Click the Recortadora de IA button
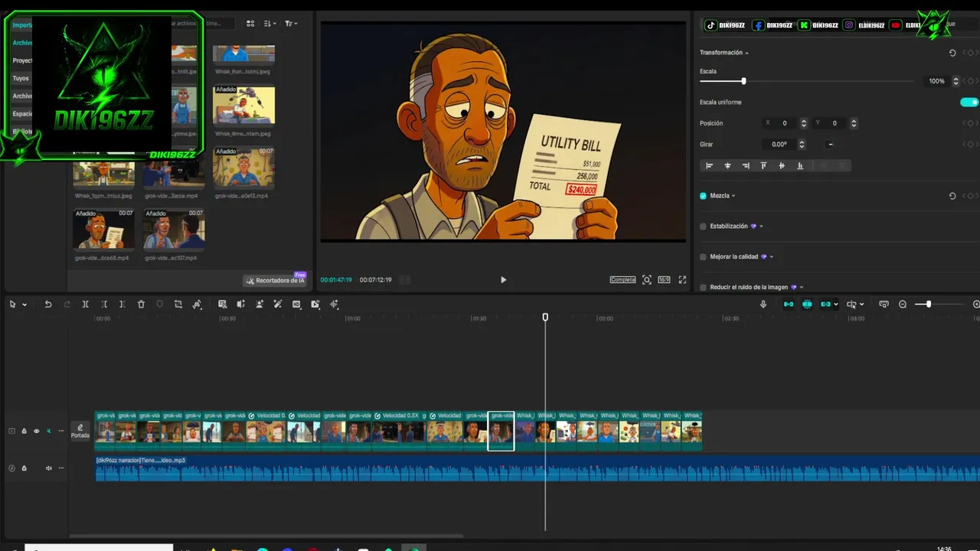This screenshot has width=980, height=551. pos(275,281)
